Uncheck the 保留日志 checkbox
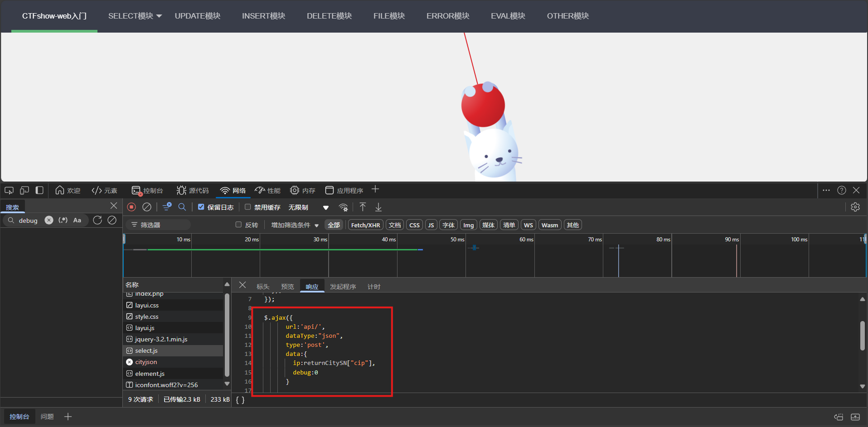The image size is (868, 427). (201, 207)
